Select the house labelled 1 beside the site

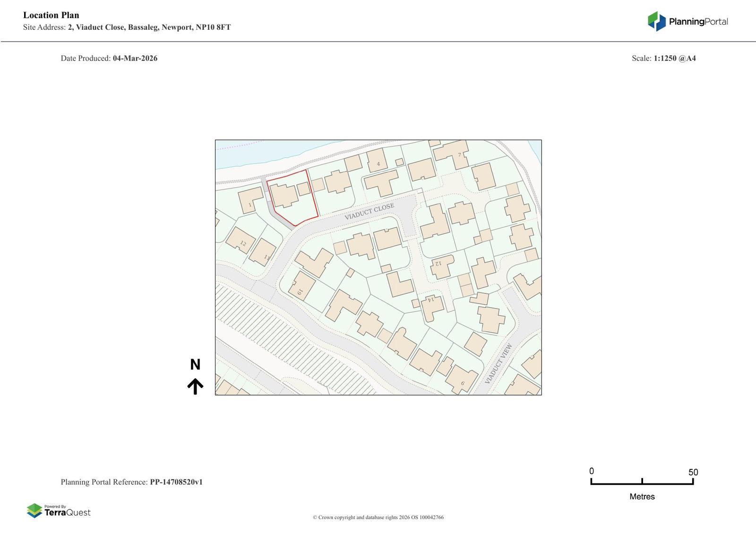pos(249,200)
